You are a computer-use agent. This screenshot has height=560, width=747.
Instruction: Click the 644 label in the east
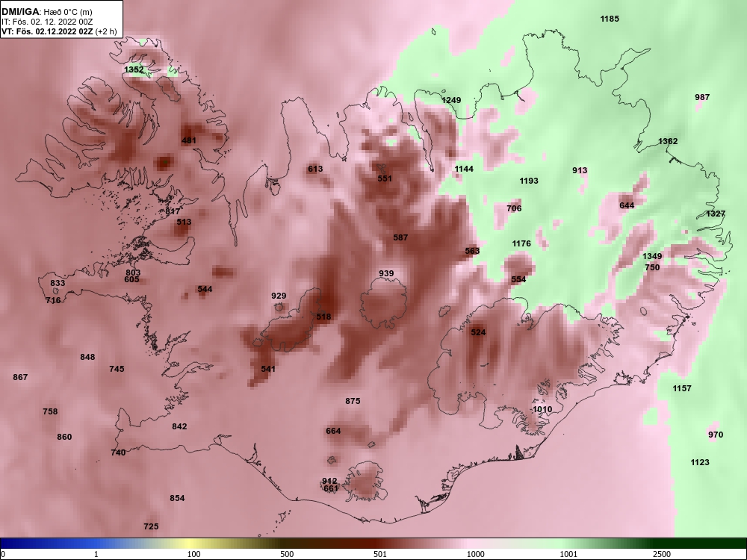(627, 206)
